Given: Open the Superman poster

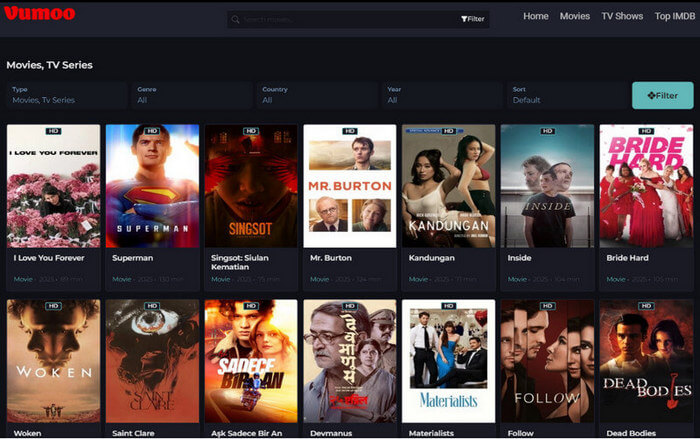Looking at the screenshot, I should (152, 186).
